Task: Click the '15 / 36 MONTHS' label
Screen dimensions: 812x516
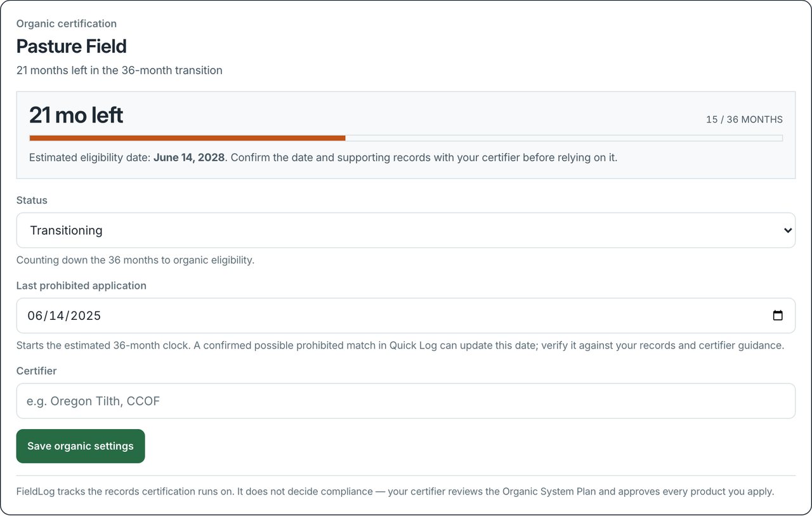Action: tap(744, 119)
